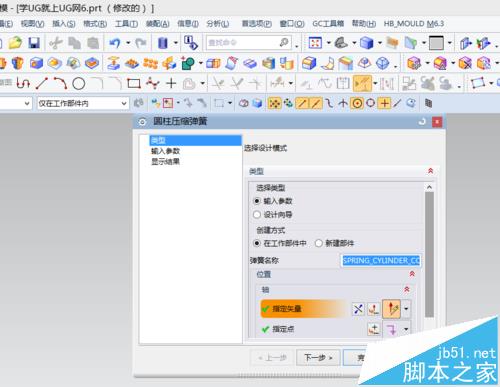Open the 帮助(H) menu

364,24
